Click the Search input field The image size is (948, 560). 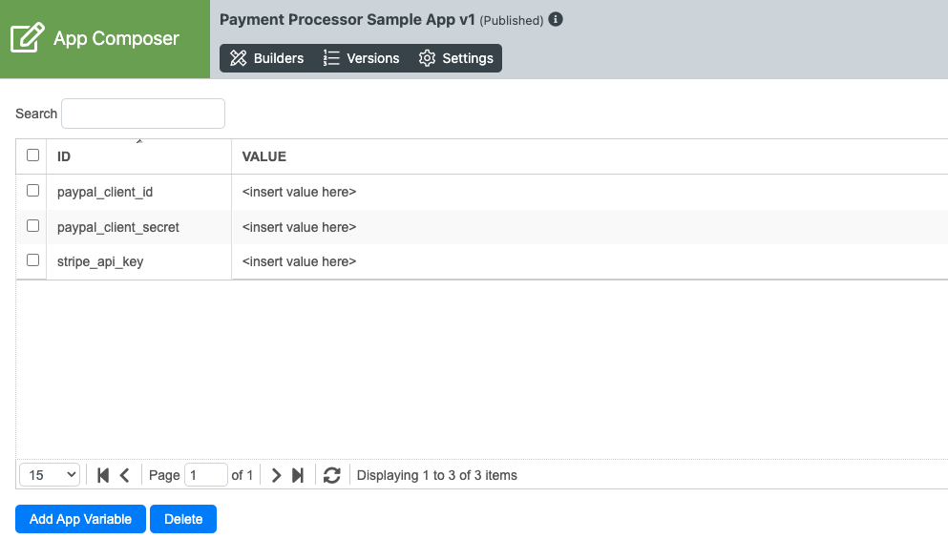tap(143, 114)
